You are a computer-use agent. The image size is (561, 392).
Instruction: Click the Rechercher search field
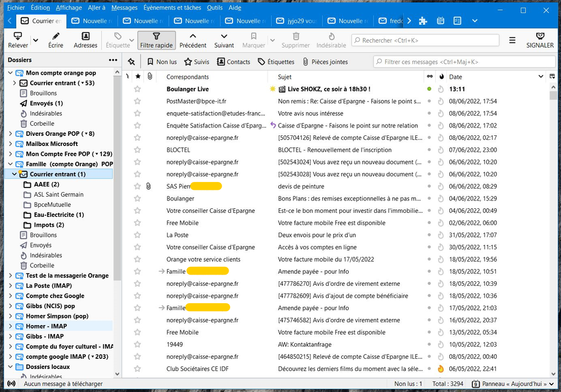click(425, 40)
